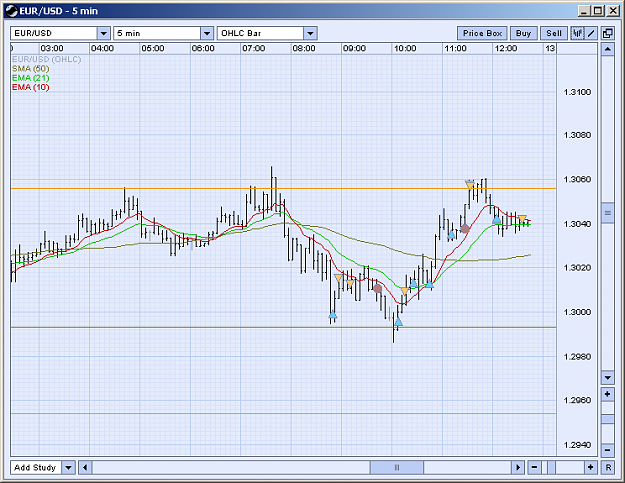The height and width of the screenshot is (483, 625).
Task: Maximize the EUR/USD chart window
Action: pos(598,11)
